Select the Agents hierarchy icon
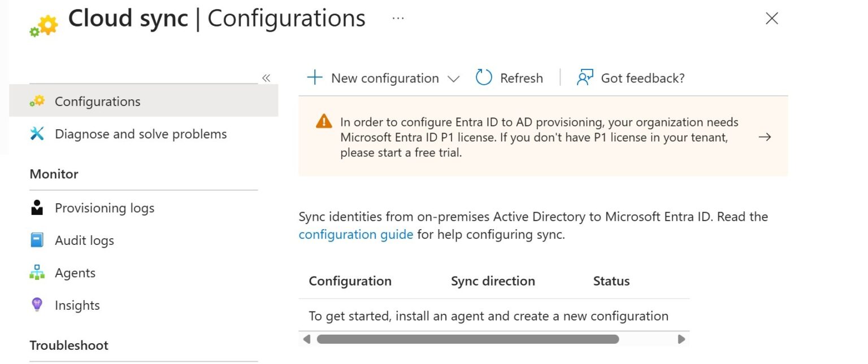Screen dimensions: 868x364 tap(37, 273)
